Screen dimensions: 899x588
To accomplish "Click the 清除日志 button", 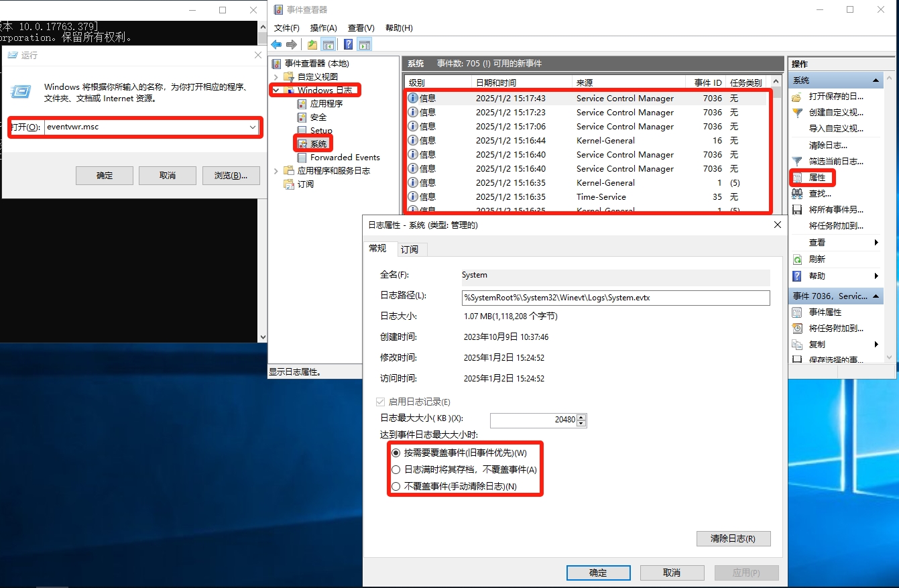I will (733, 538).
